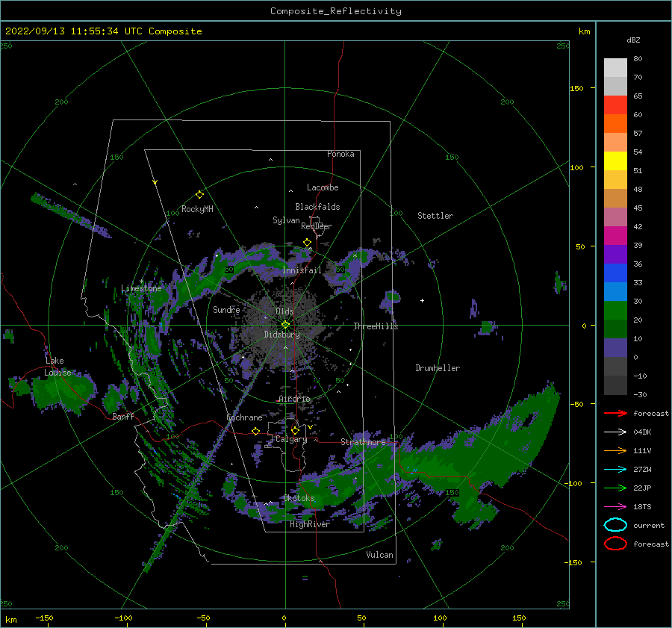Select the purple 36-39 dBZ swatch
The width and height of the screenshot is (672, 628).
(x=615, y=255)
